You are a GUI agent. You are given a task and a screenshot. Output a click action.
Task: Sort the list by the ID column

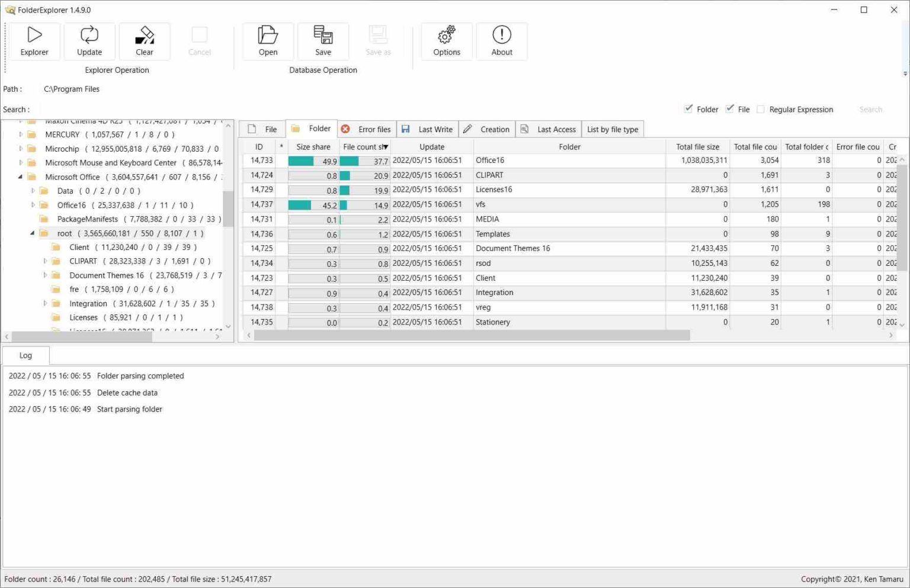click(x=259, y=146)
